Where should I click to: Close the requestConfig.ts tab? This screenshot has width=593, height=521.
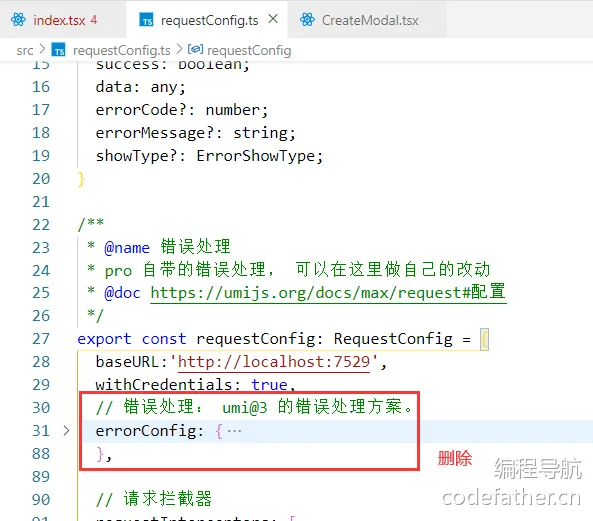[273, 19]
